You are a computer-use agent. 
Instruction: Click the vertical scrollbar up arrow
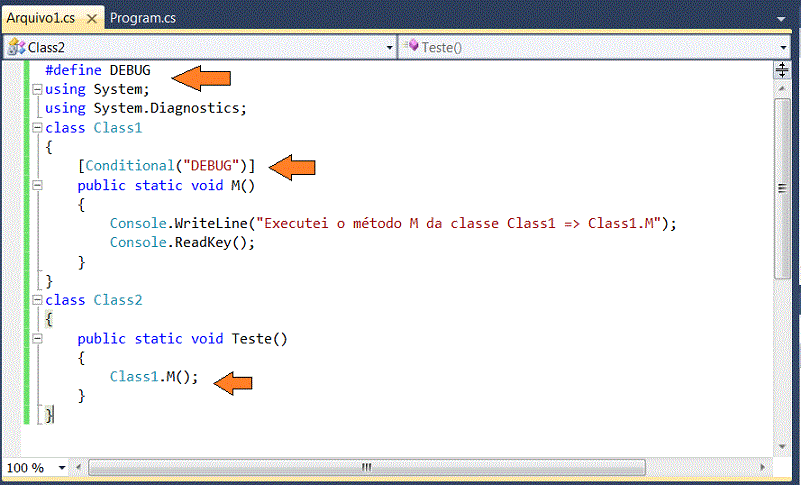click(x=782, y=88)
